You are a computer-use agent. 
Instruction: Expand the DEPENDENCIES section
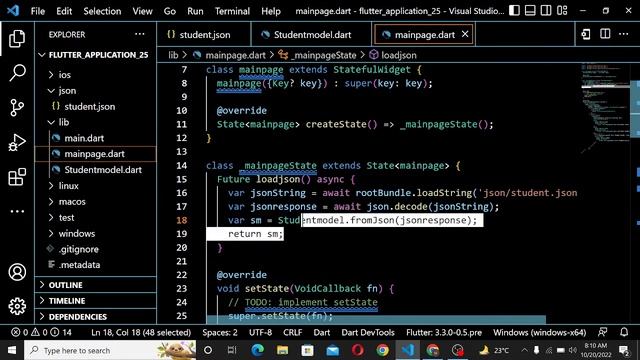point(96,317)
